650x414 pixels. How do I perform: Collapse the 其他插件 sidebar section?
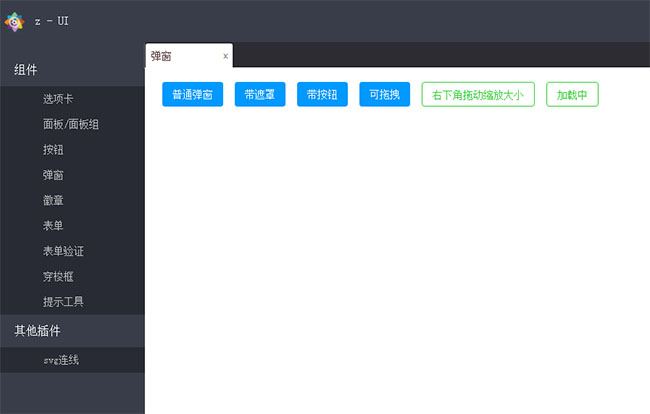click(x=72, y=331)
